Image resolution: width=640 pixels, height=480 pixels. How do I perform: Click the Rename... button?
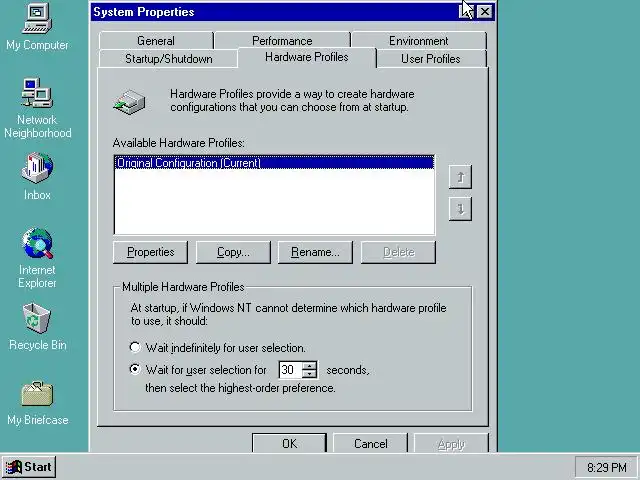315,252
